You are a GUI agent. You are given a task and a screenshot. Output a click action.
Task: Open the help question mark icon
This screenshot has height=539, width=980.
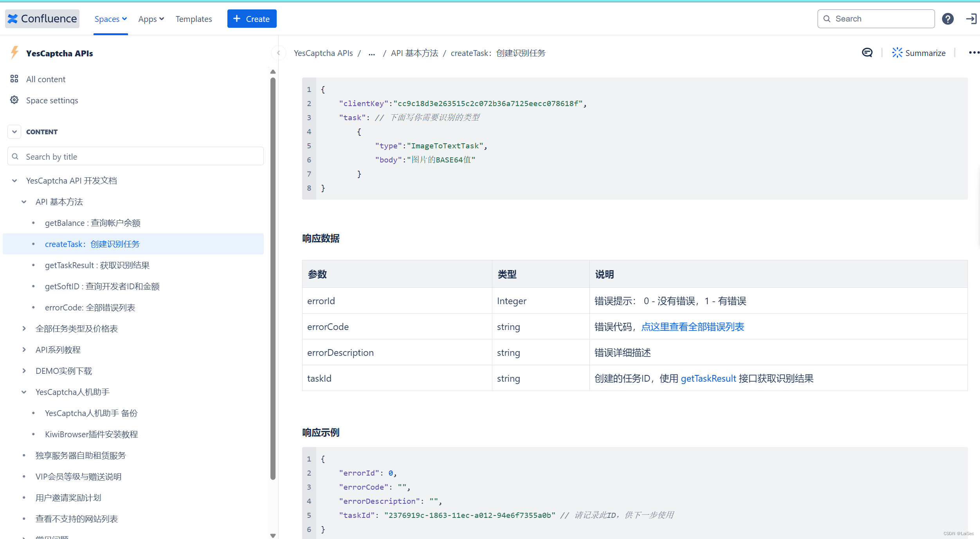pos(948,19)
